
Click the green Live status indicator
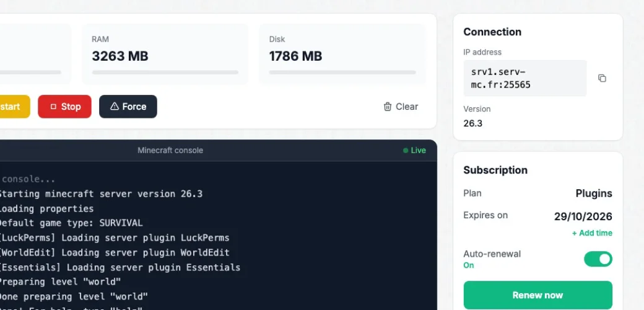coord(414,151)
